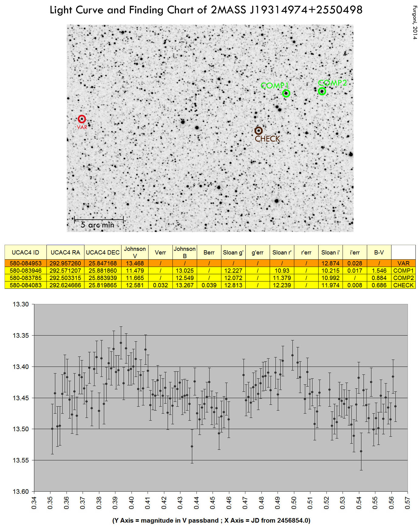Click cell '580-083785' in COMP2 row
420x529 pixels.
coord(26,278)
